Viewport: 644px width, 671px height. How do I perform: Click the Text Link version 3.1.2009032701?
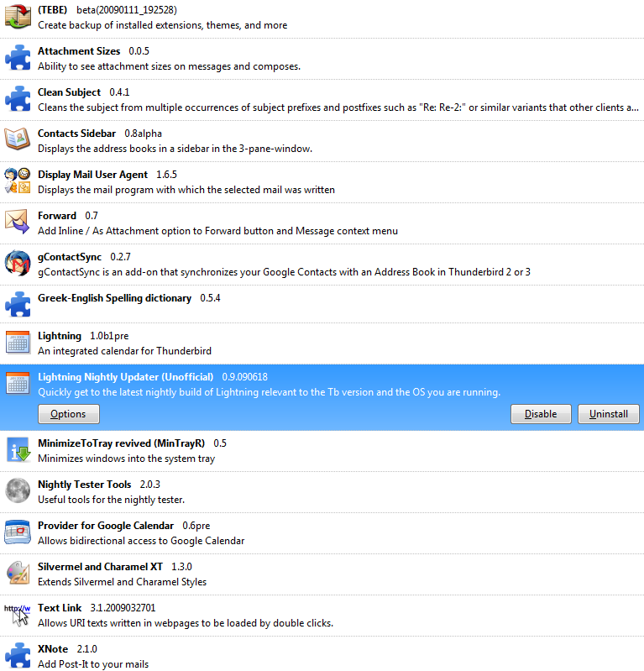tap(123, 608)
